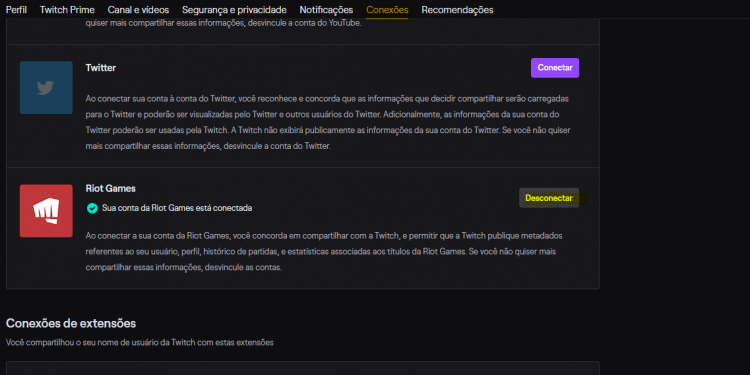Click the 'Você compartilhou o seu nome' text
Screen dimensions: 750x375
click(x=140, y=343)
